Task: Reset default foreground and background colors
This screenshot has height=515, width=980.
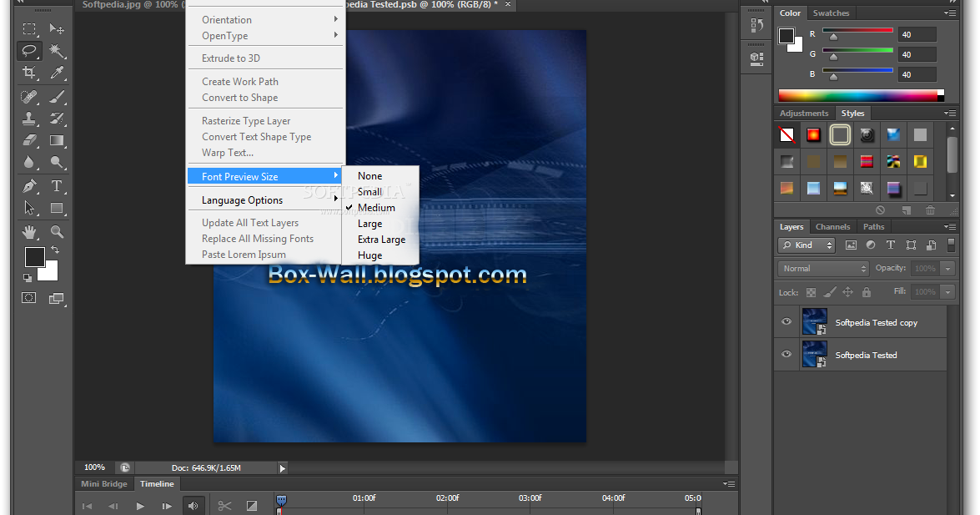Action: click(28, 277)
